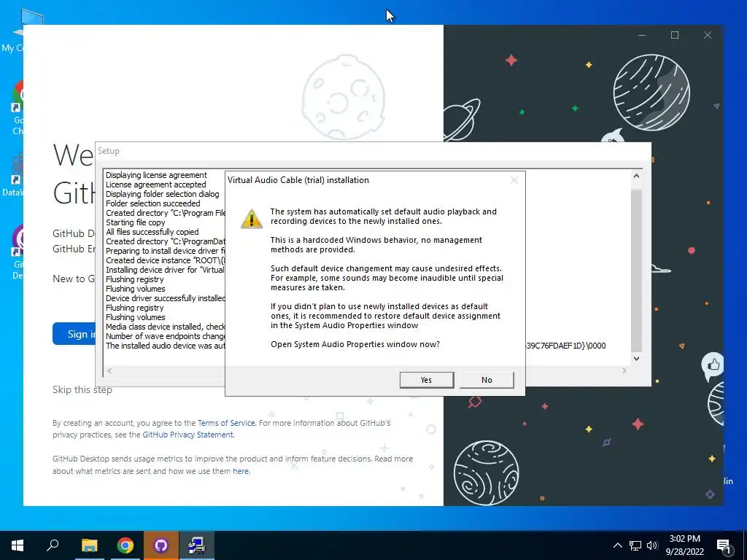Click the warning triangle icon in dialog
The width and height of the screenshot is (747, 560).
252,219
